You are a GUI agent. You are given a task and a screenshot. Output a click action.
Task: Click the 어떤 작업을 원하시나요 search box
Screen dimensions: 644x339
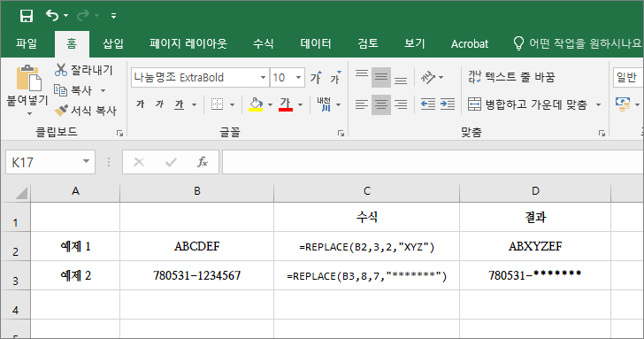tap(578, 43)
